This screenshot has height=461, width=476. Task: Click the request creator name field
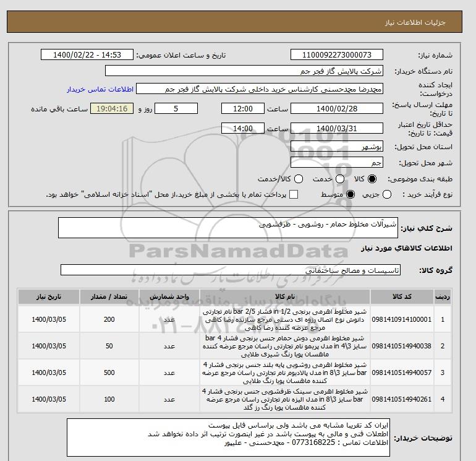point(260,89)
